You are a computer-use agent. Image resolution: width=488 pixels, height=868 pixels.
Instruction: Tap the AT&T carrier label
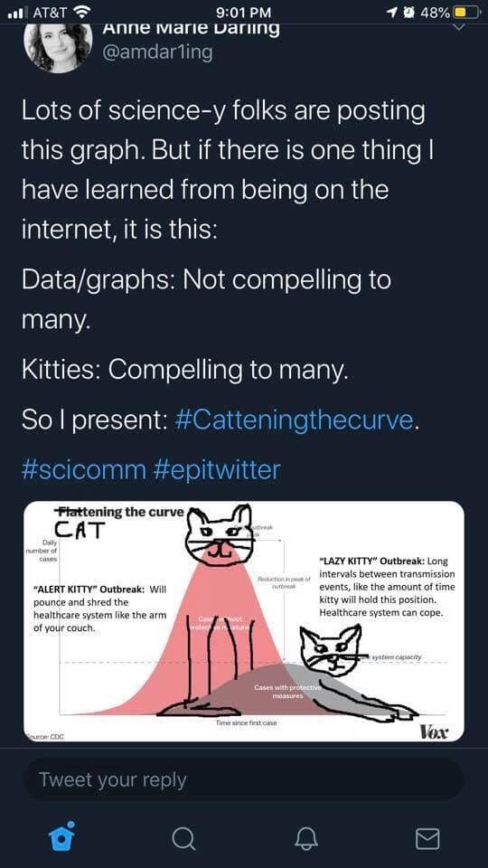[51, 12]
